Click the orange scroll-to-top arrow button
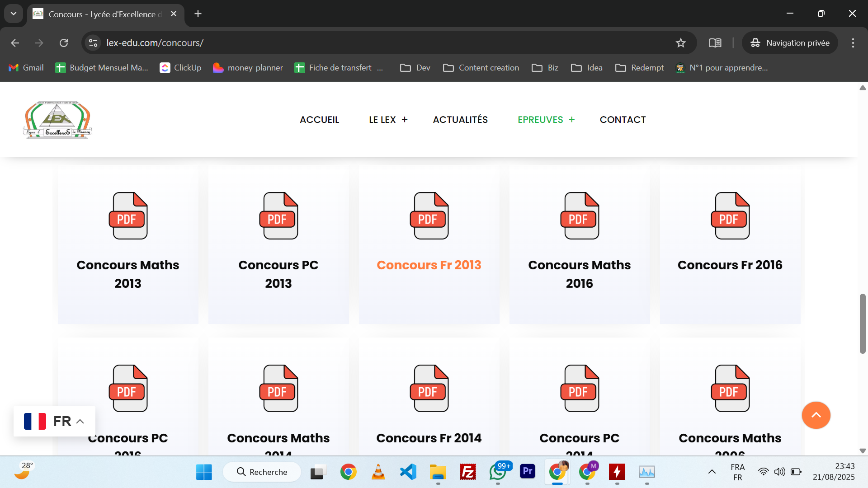Screen dimensions: 868x488 coord(816,415)
